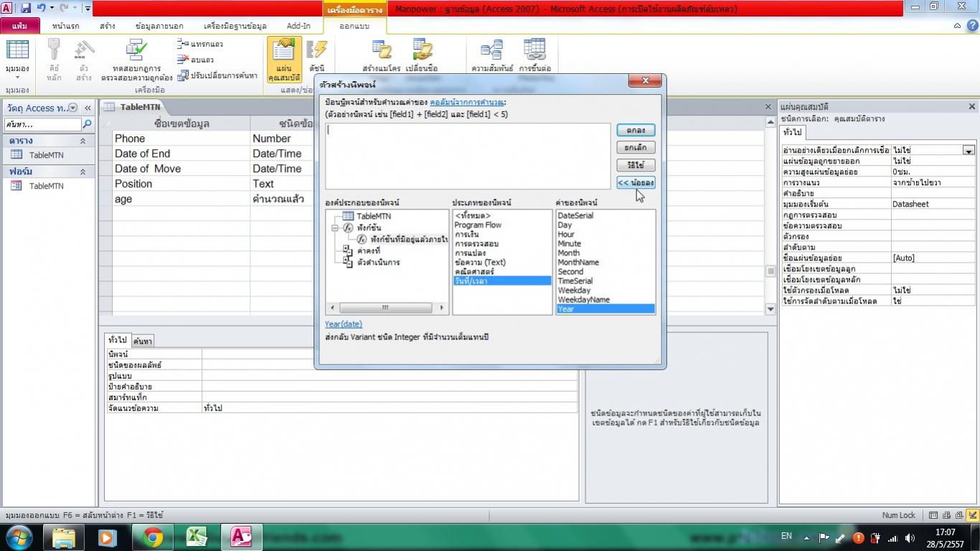Click the Save icon in quick access toolbar
Viewport: 980px width, 551px height.
pyautogui.click(x=26, y=9)
